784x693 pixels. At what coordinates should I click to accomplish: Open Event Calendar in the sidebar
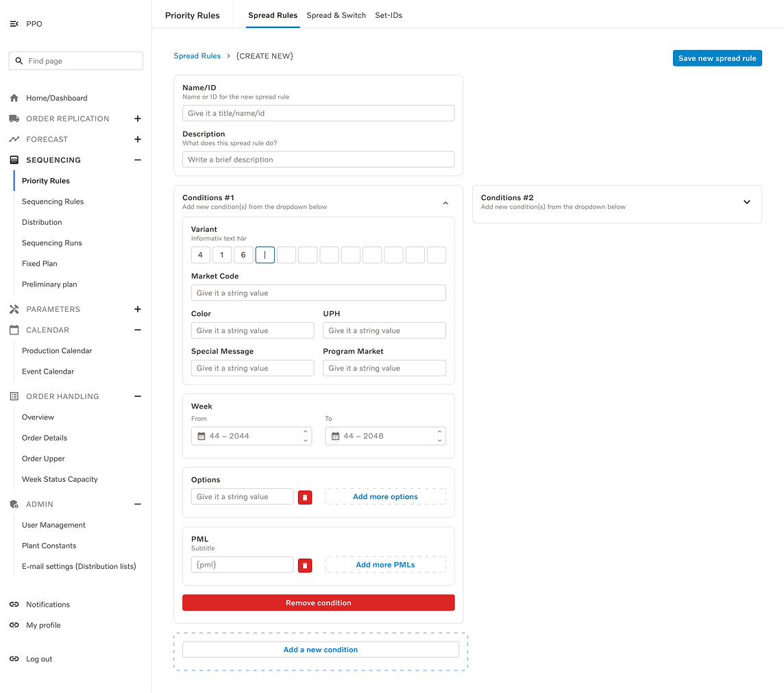tap(48, 372)
